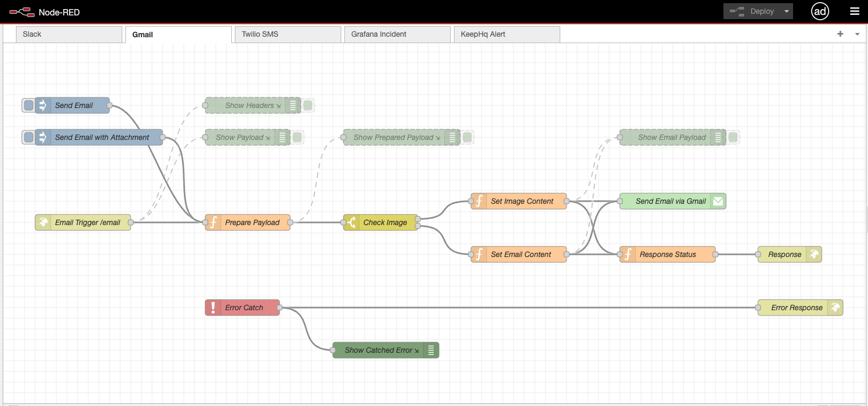Select the Error Response node label
The width and height of the screenshot is (868, 406).
pos(797,308)
